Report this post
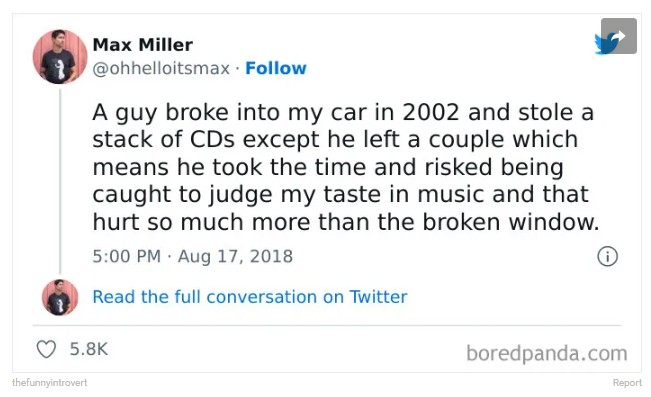651x397 pixels. pos(627,382)
